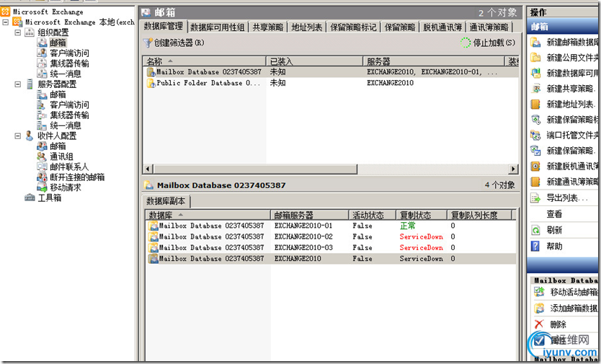This screenshot has height=364, width=601.
Task: Click 新建公用文件夹 action icon
Action: click(x=535, y=58)
